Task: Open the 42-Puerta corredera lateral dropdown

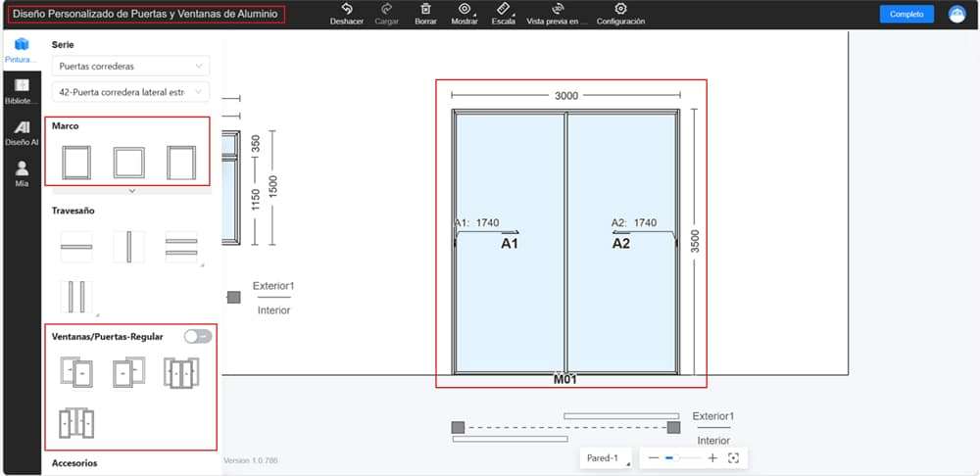Action: pyautogui.click(x=130, y=92)
